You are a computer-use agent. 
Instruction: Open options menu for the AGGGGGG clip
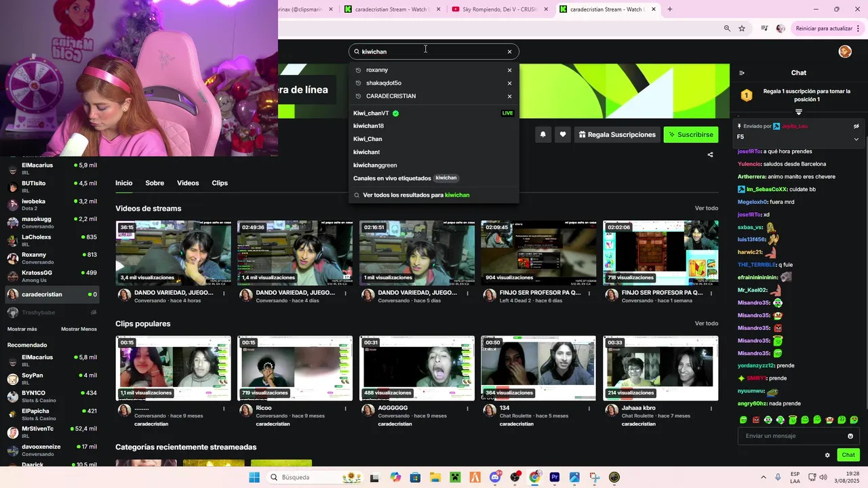tap(467, 408)
